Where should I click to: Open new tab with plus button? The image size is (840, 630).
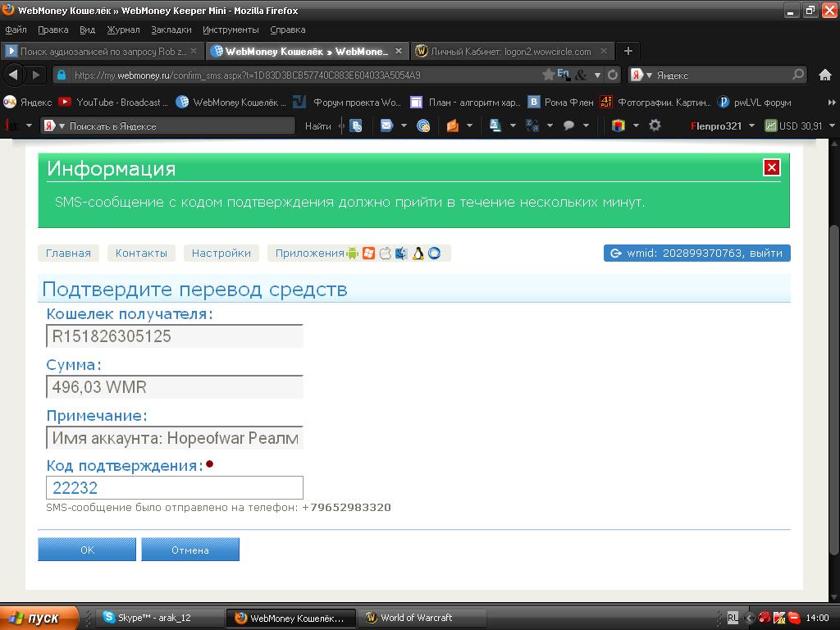(x=628, y=51)
